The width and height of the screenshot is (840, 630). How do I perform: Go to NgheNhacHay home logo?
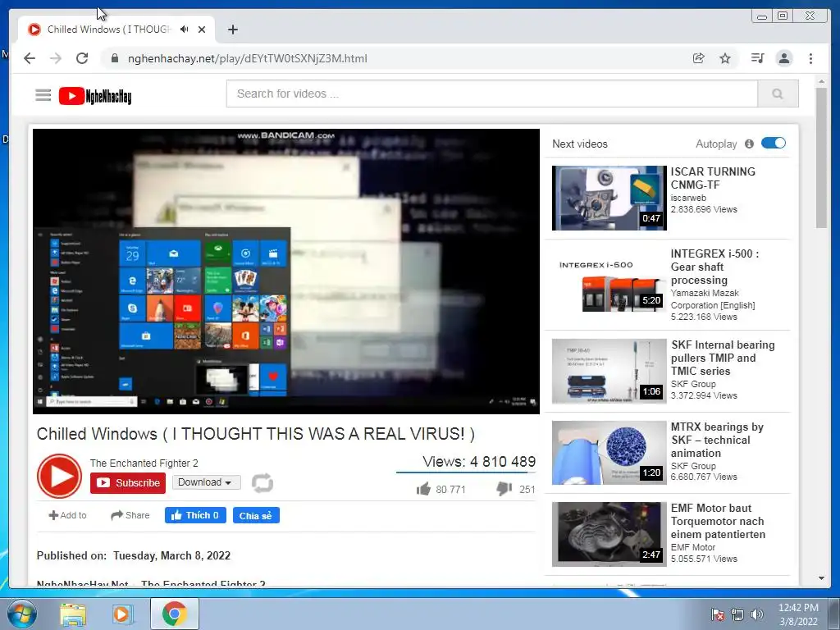pos(95,96)
